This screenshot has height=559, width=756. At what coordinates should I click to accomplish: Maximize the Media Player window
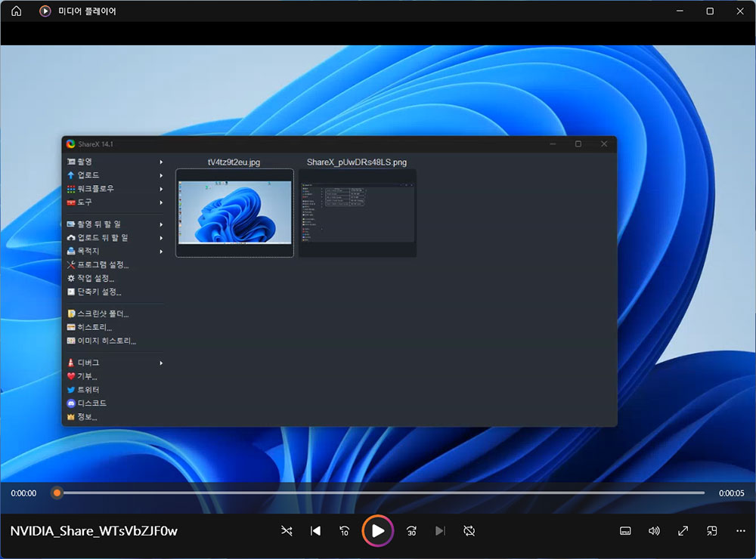tap(710, 11)
